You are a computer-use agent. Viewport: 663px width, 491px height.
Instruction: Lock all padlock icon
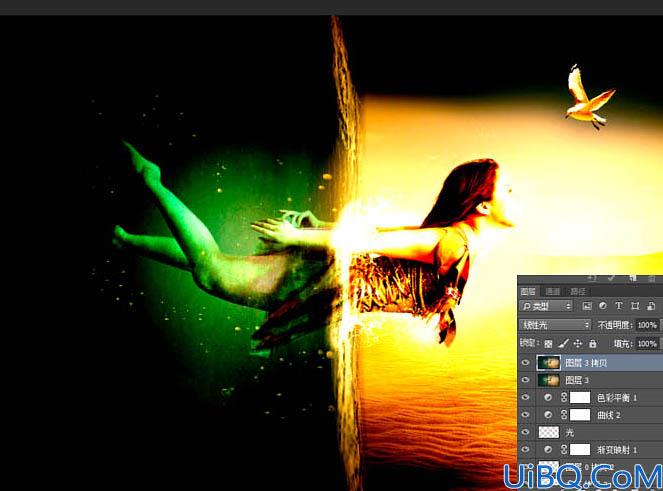click(x=593, y=344)
